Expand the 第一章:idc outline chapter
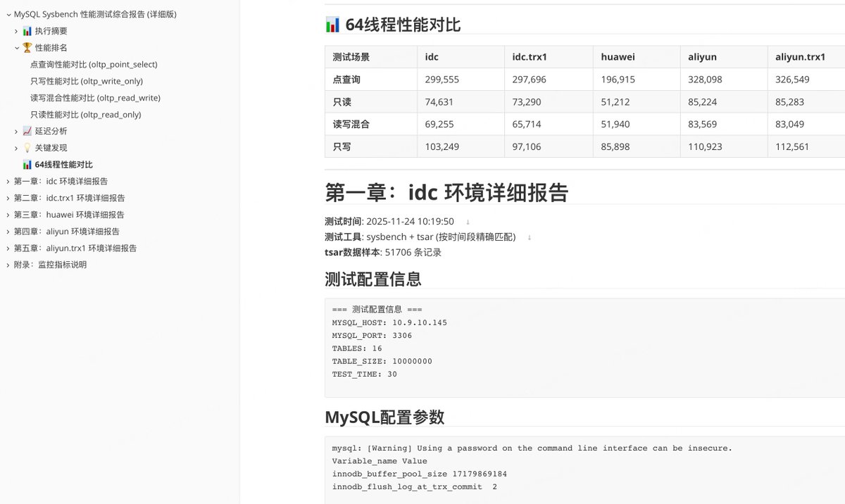The width and height of the screenshot is (845, 504). pyautogui.click(x=8, y=181)
